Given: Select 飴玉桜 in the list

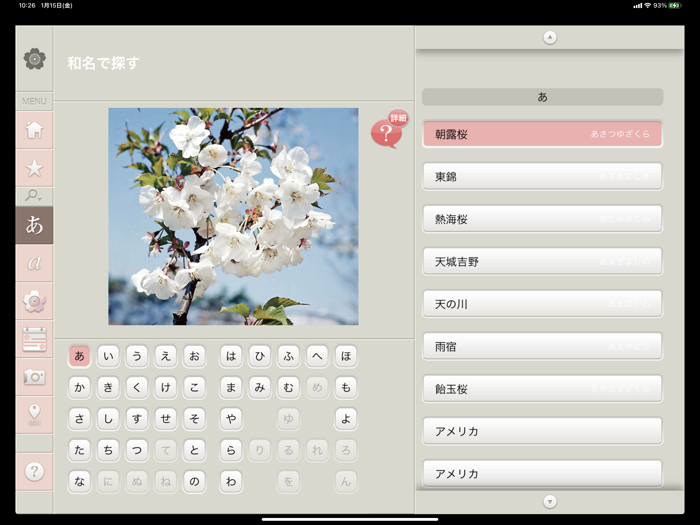Looking at the screenshot, I should (542, 388).
